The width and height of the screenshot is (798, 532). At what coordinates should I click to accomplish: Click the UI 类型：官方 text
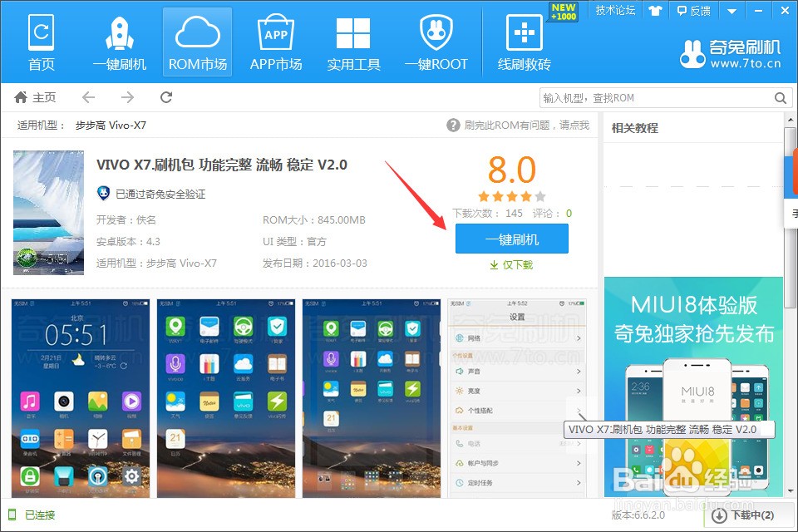294,241
